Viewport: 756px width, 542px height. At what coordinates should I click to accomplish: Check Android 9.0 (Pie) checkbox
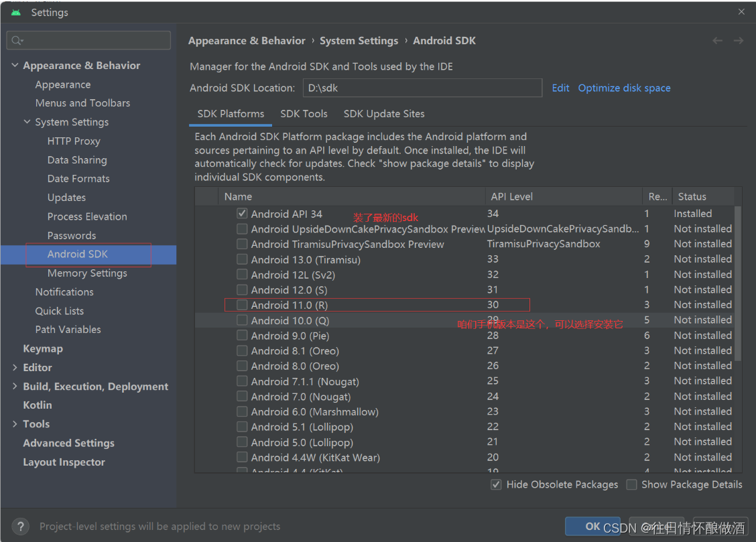tap(242, 336)
